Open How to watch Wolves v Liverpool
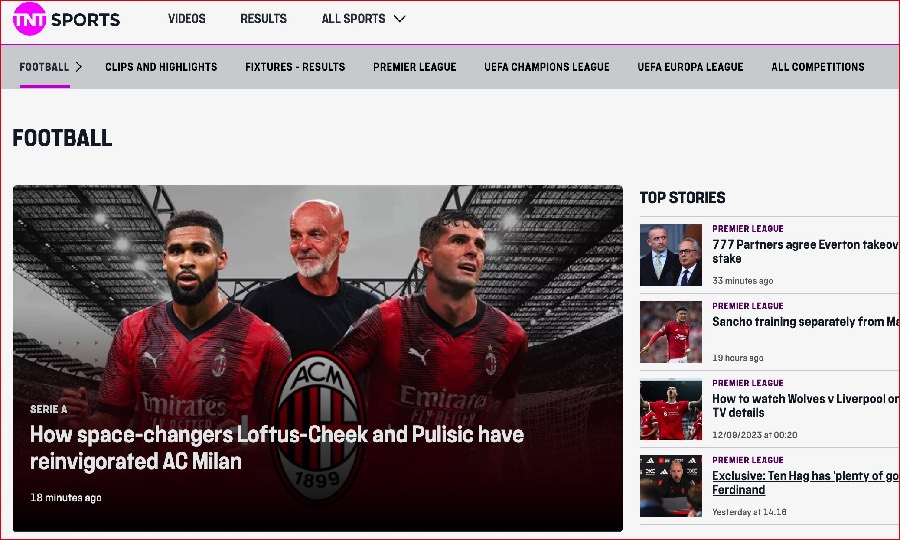The width and height of the screenshot is (900, 540). coord(806,406)
